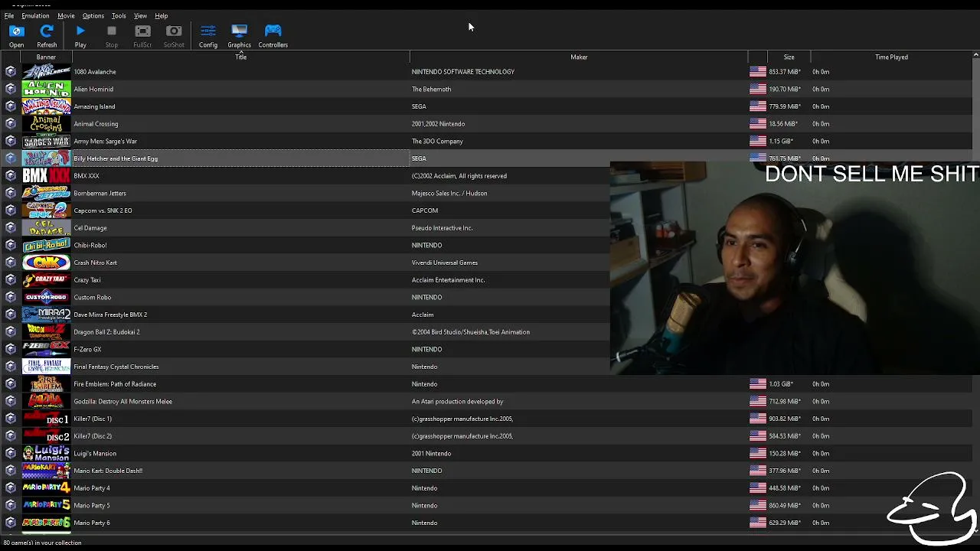
Task: Click the USA flag icon for Alien Hominid
Action: [758, 89]
